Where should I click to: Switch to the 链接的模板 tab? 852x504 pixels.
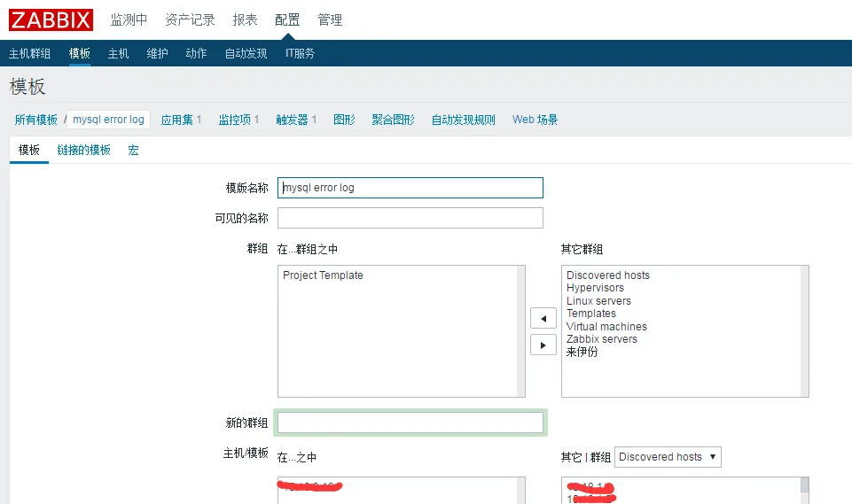pos(83,150)
